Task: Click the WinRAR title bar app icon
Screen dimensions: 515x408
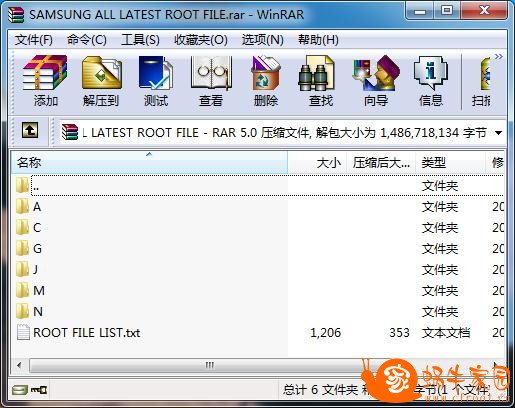Action: pyautogui.click(x=16, y=15)
